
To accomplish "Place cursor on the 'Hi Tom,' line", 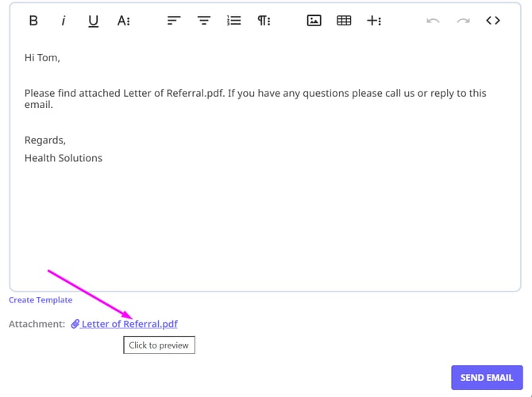I will pos(42,58).
